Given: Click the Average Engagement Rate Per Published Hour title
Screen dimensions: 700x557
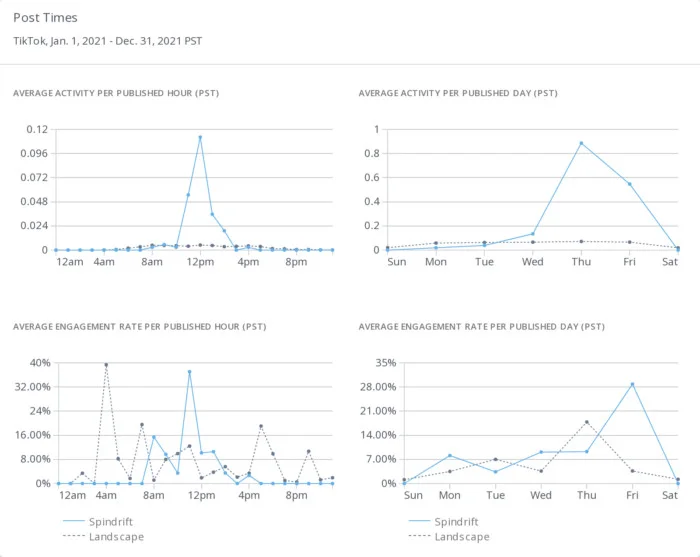Looking at the screenshot, I should [x=139, y=327].
